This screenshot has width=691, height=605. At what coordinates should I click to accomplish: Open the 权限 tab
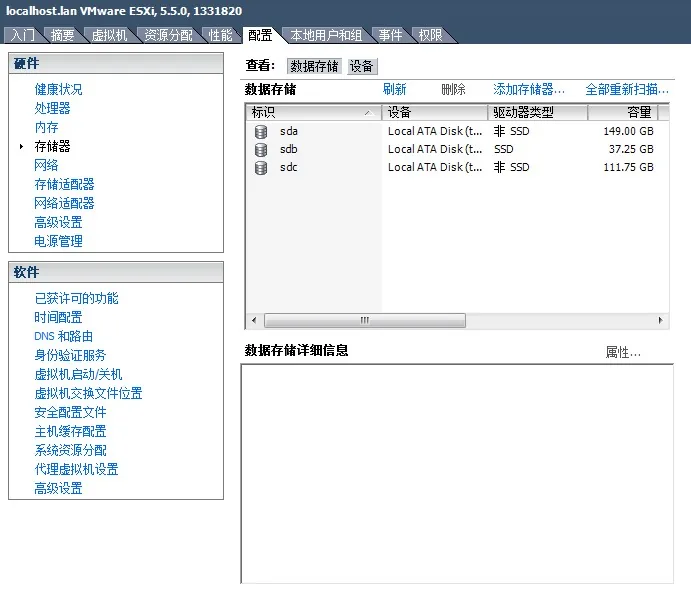click(430, 35)
